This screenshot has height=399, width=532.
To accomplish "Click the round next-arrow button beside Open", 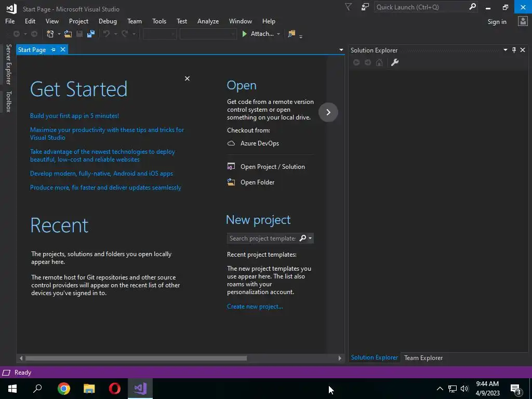I will pos(328,112).
